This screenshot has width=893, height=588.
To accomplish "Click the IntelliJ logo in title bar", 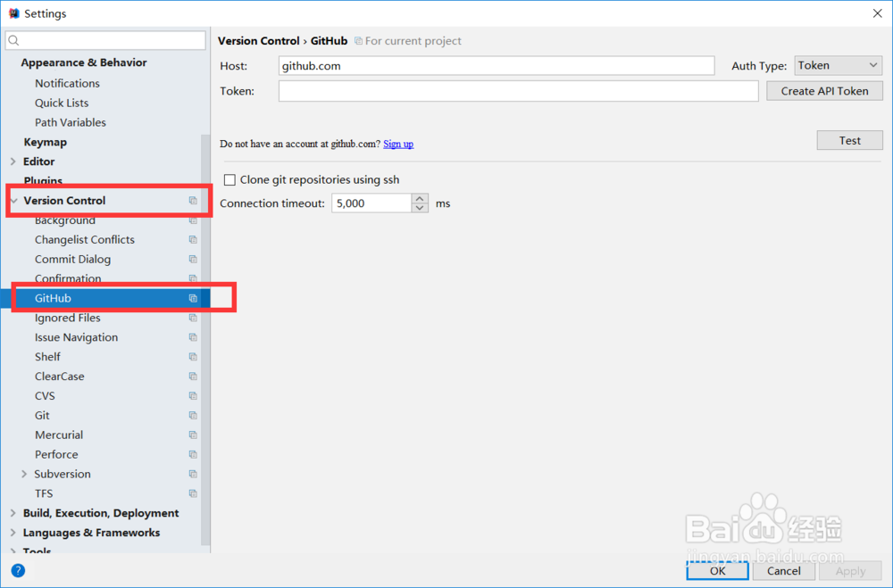I will (x=13, y=13).
